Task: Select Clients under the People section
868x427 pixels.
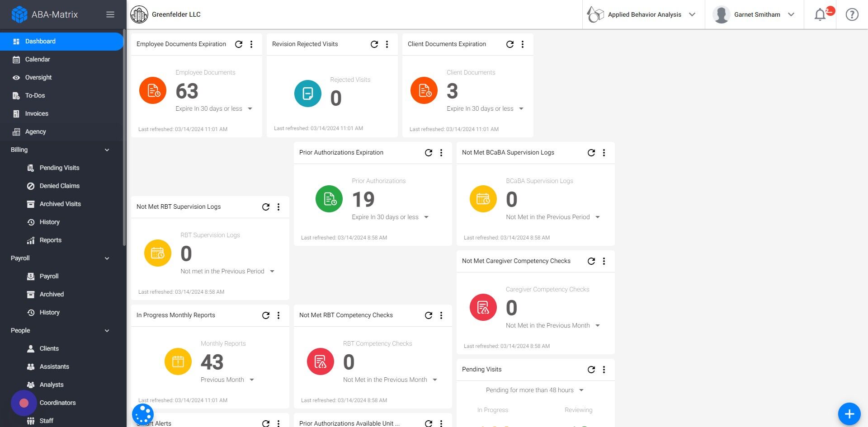Action: pos(49,348)
